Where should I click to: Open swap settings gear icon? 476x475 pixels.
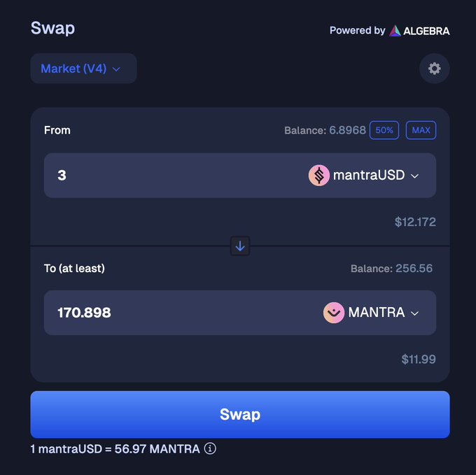(435, 69)
